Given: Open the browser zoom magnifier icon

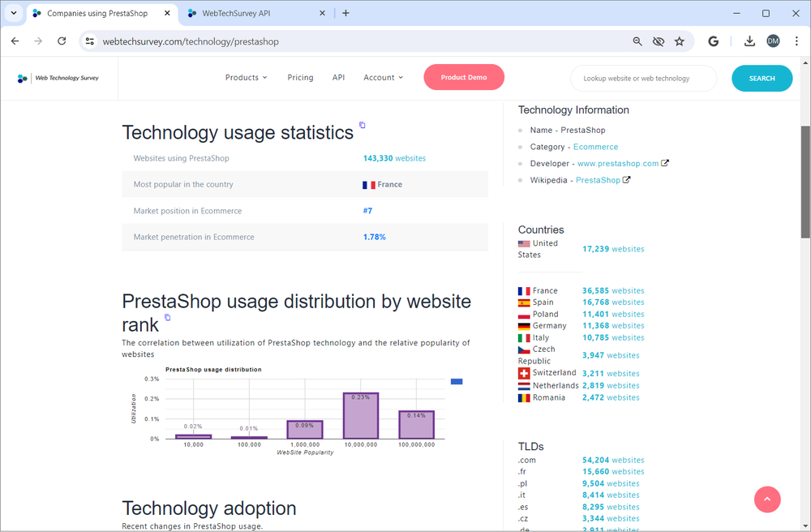Looking at the screenshot, I should 637,41.
